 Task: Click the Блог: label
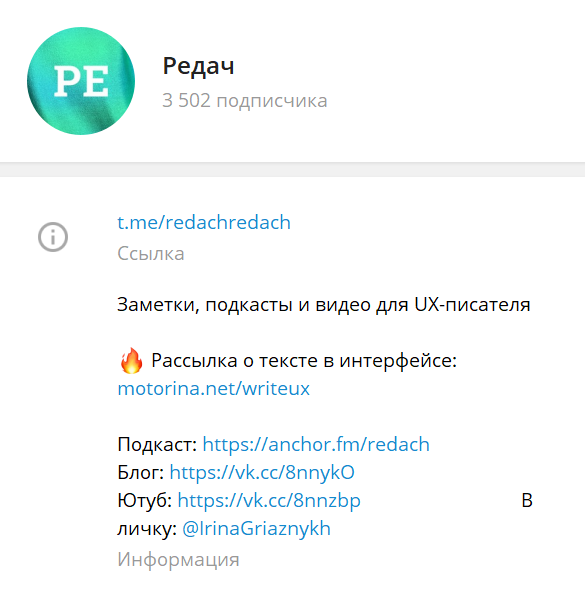(x=141, y=472)
